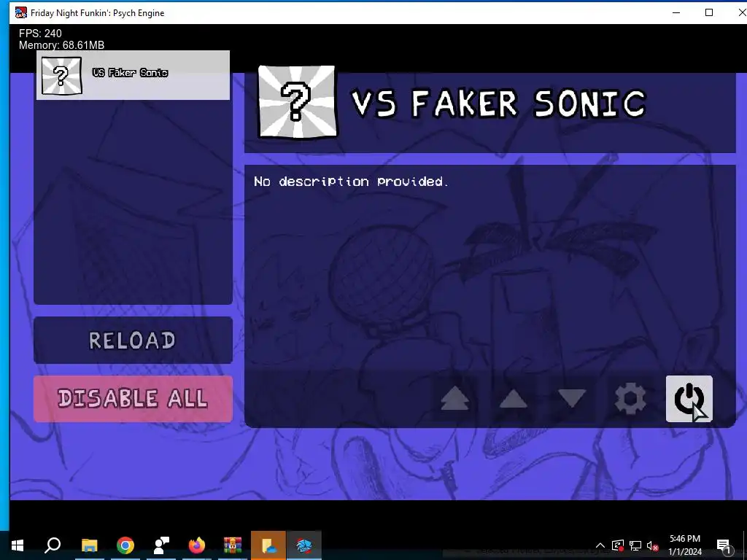
Task: Click the 'No description provided.' text
Action: 351,182
